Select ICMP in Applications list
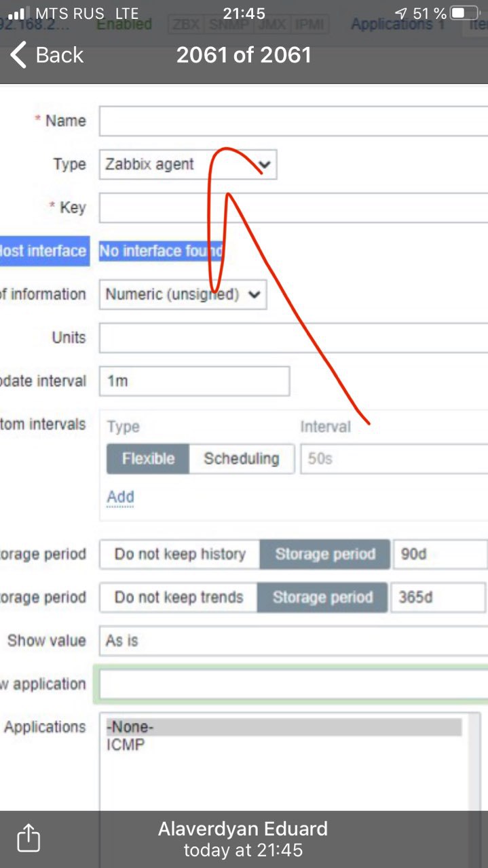This screenshot has width=488, height=868. pos(125,745)
